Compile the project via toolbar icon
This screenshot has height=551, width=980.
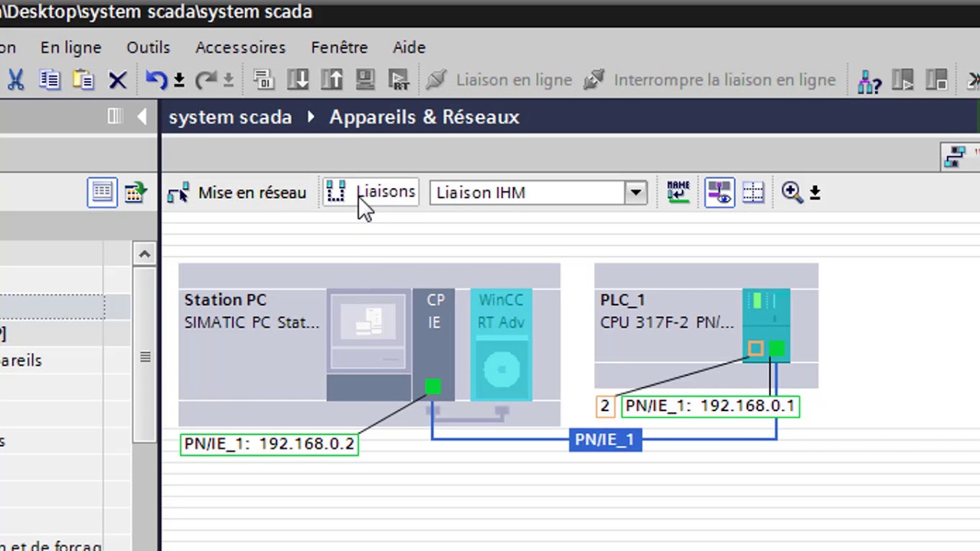[x=263, y=80]
